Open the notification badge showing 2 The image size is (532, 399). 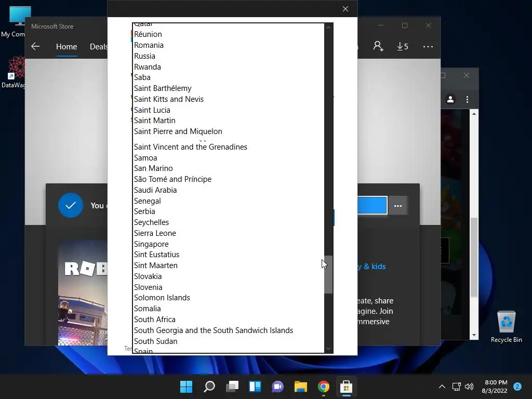coord(517,387)
